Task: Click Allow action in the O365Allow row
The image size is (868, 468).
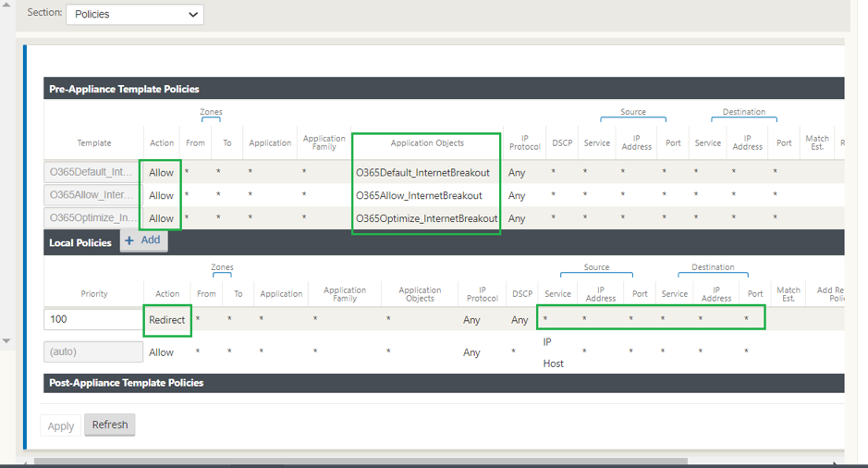Action: point(161,195)
